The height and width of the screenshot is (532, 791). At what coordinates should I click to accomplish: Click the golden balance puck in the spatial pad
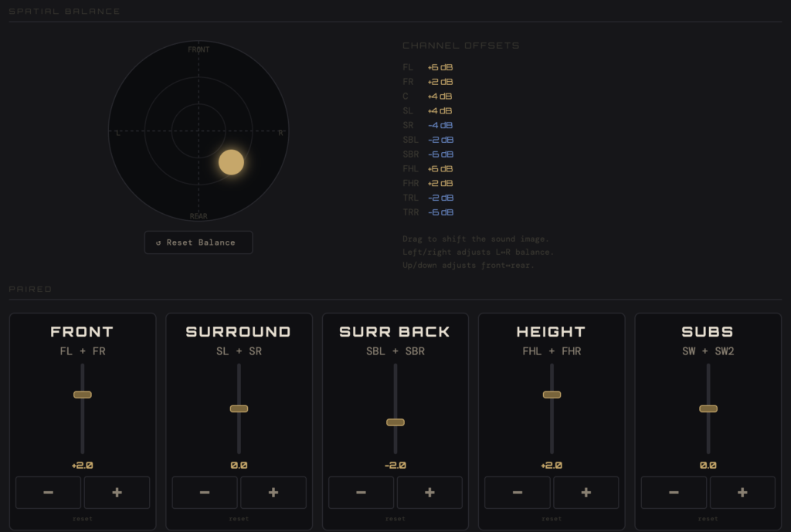pos(231,162)
